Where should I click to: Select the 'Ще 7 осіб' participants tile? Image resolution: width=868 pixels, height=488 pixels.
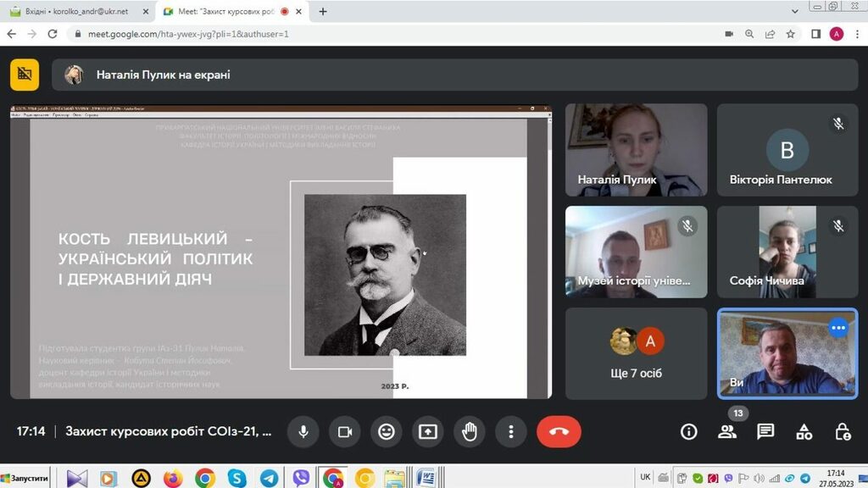tap(636, 353)
